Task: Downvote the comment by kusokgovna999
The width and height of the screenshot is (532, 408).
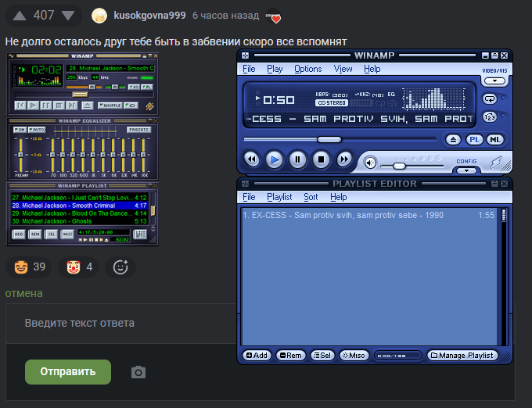Action: pyautogui.click(x=68, y=16)
